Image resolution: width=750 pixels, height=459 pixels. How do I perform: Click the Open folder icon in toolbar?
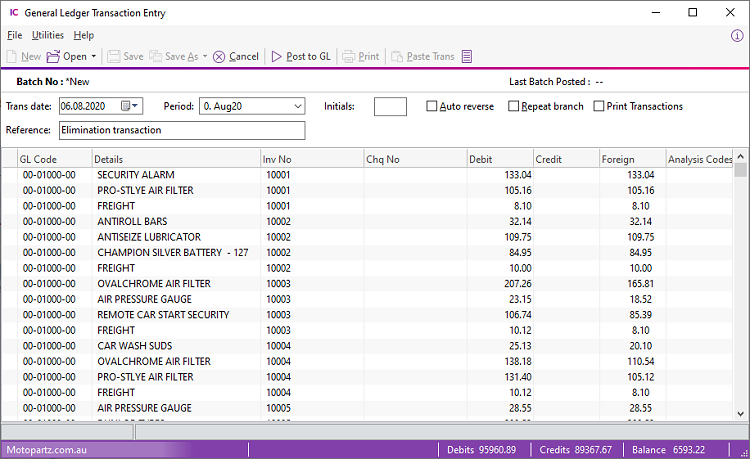54,57
